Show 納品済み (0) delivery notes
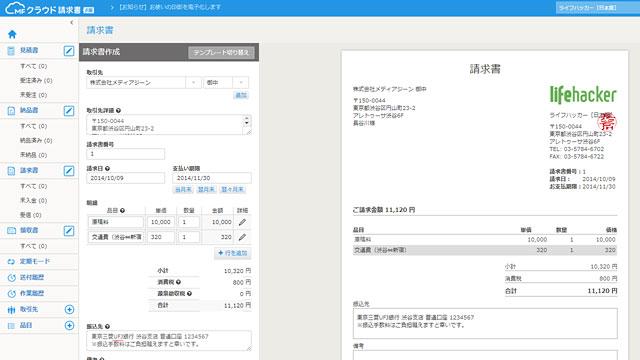The width and height of the screenshot is (640, 360). [36, 140]
